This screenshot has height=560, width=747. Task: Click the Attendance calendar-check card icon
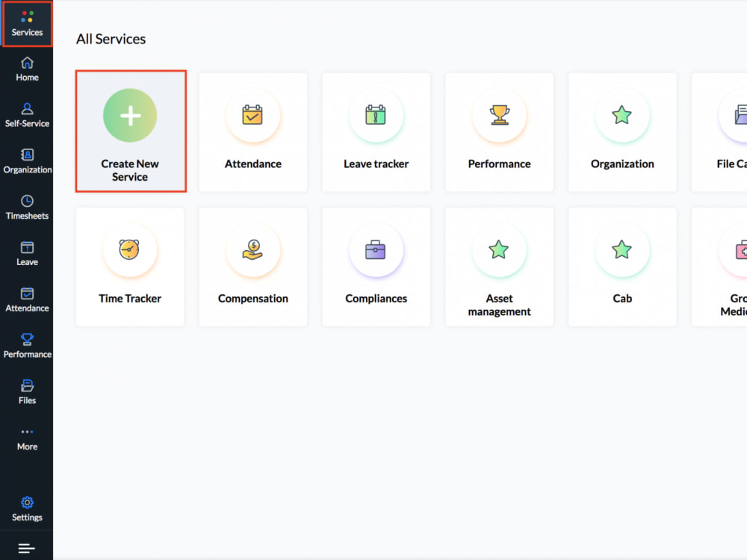pyautogui.click(x=253, y=115)
